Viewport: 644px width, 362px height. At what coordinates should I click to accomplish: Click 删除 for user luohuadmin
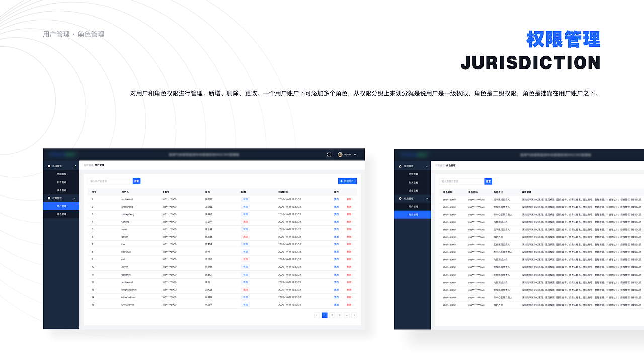(349, 305)
